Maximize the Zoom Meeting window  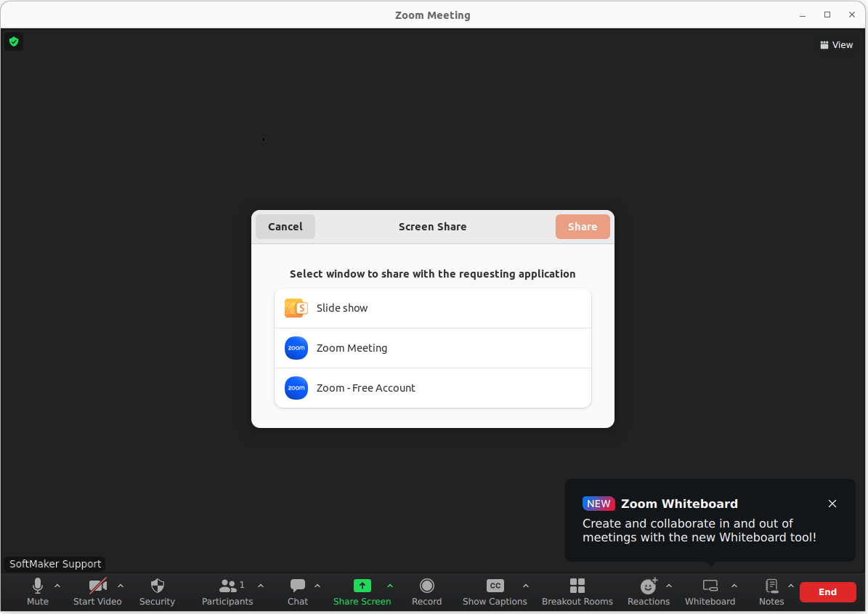[827, 15]
